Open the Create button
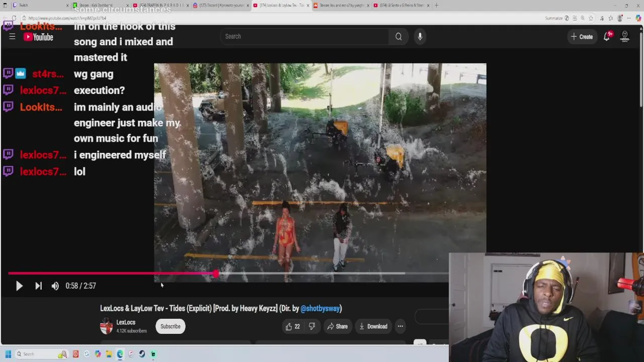 tap(582, 37)
